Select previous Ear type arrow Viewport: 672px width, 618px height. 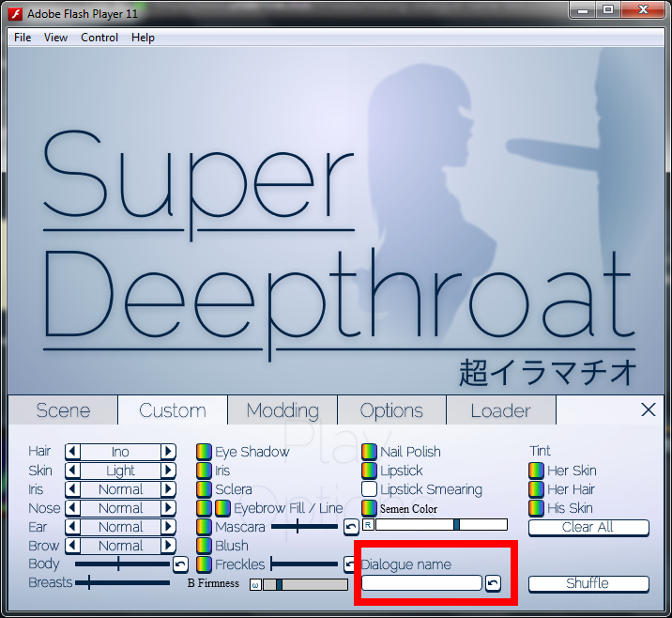[x=72, y=527]
